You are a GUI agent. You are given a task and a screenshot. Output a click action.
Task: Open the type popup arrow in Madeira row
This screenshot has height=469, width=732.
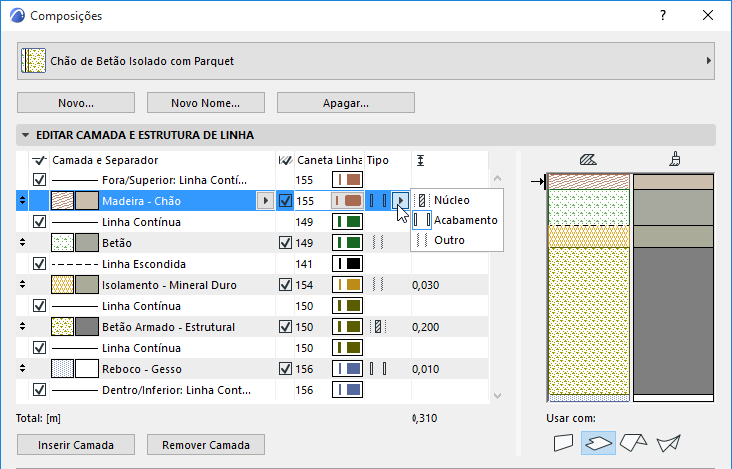point(400,201)
